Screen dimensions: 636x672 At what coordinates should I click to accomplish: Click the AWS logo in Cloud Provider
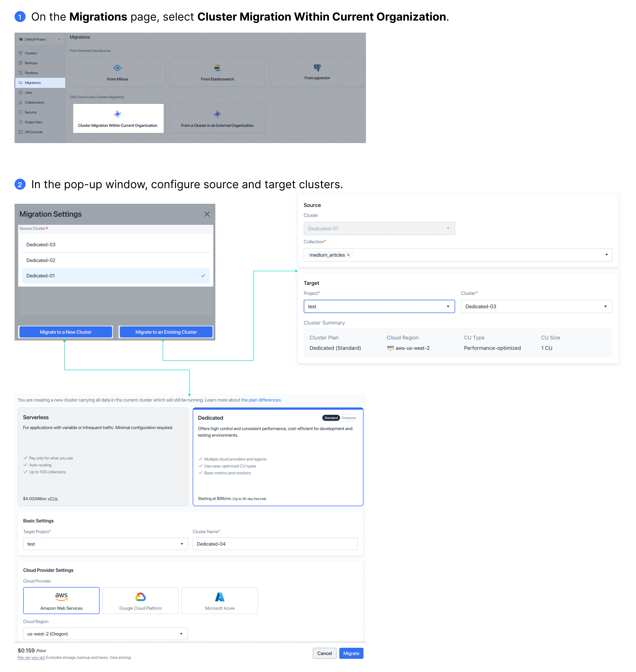point(61,596)
